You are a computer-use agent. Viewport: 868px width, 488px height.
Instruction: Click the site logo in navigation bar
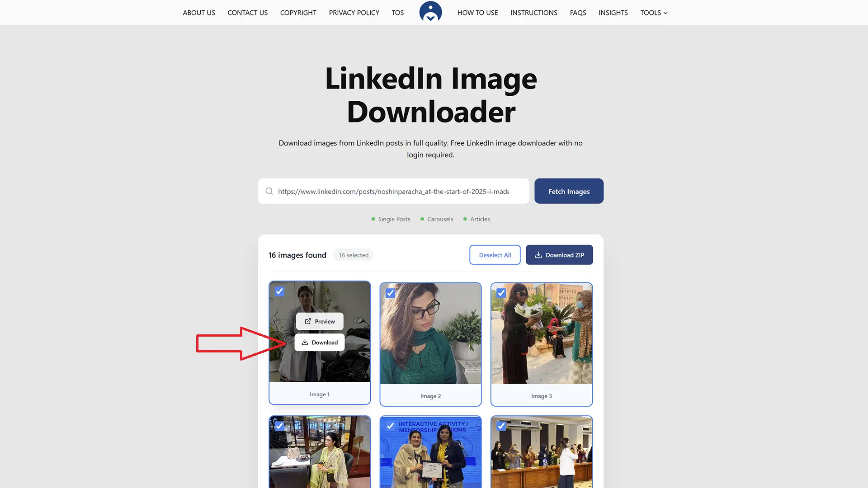point(430,12)
